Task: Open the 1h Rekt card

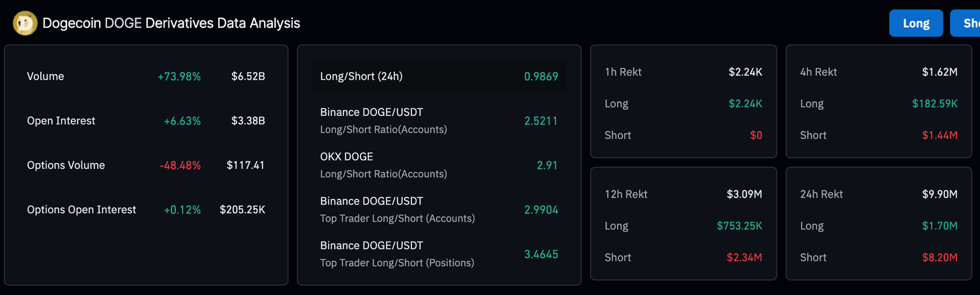Action: tap(683, 102)
